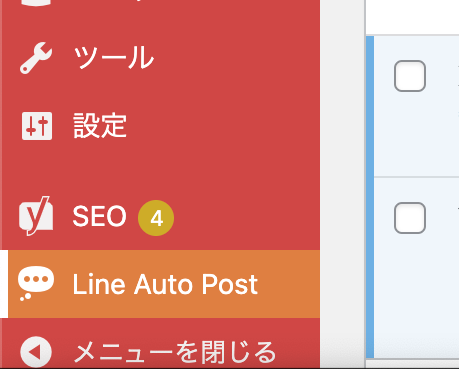Open the ツール menu item
459x369 pixels.
[x=113, y=58]
